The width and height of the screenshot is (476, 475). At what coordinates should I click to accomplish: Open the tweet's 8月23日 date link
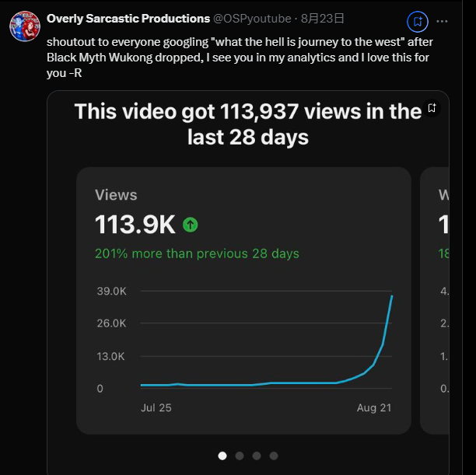pos(322,18)
